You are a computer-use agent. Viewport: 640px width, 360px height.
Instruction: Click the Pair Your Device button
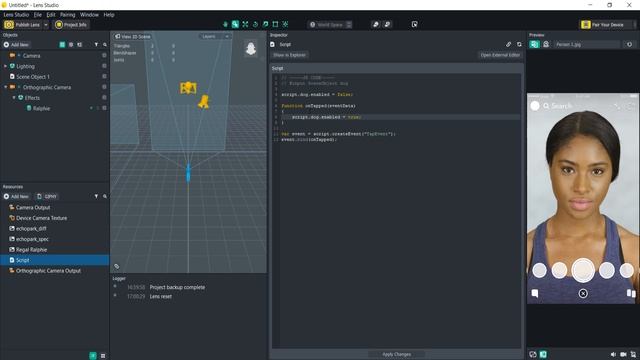[x=608, y=25]
